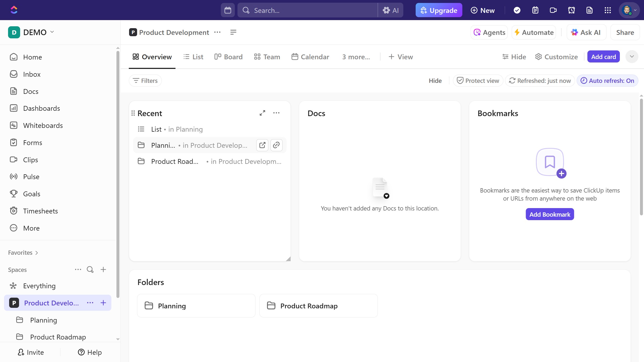Open the Timesheets sidebar item
The height and width of the screenshot is (362, 644).
coord(41,211)
